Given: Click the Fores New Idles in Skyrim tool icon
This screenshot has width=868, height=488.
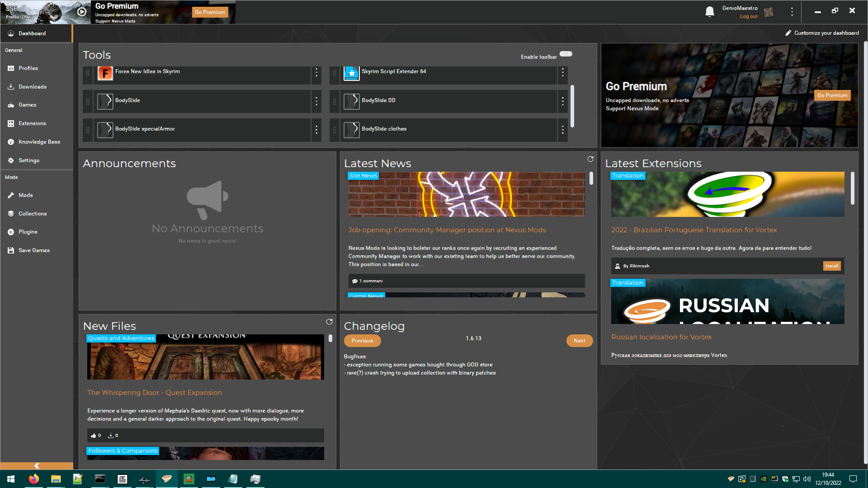Looking at the screenshot, I should [105, 73].
